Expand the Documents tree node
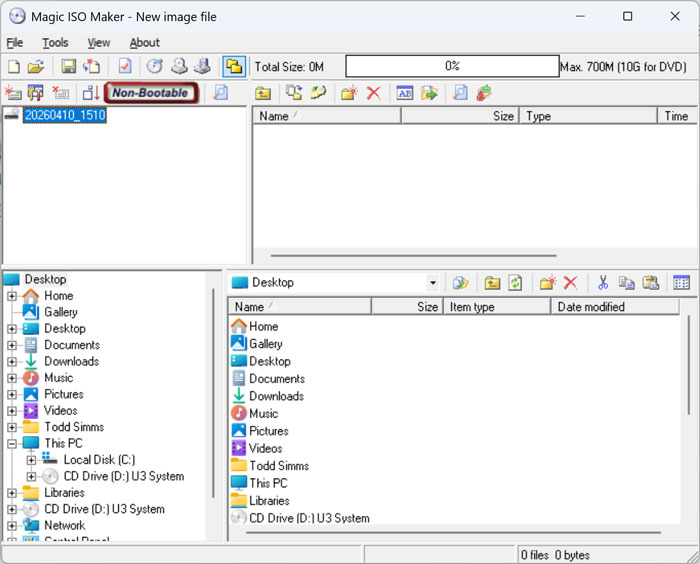Screen dimensions: 700x564 (12, 345)
